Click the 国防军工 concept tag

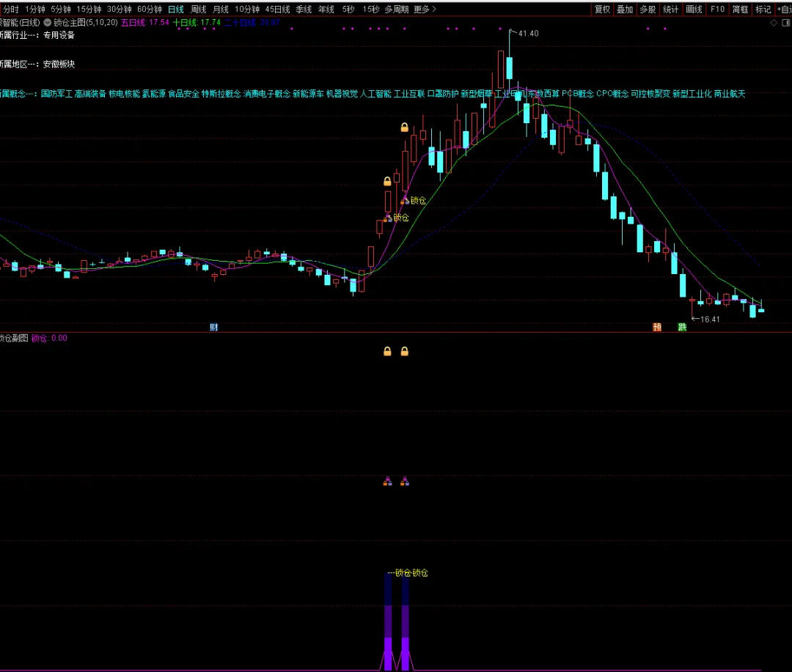tap(56, 93)
